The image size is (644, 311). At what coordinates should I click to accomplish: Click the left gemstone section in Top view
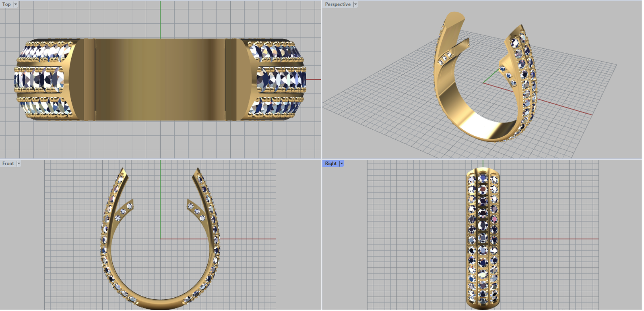click(x=42, y=79)
